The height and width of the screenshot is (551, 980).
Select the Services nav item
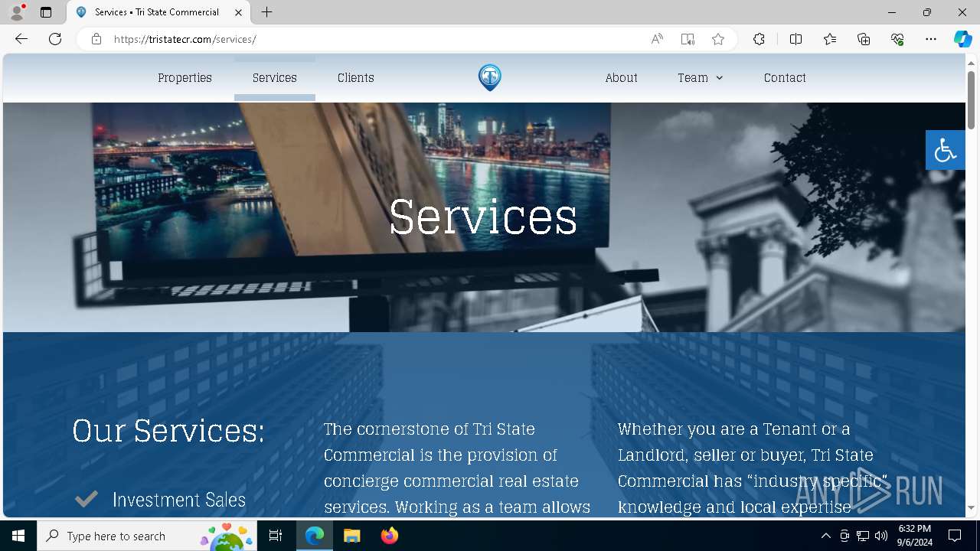click(x=275, y=78)
